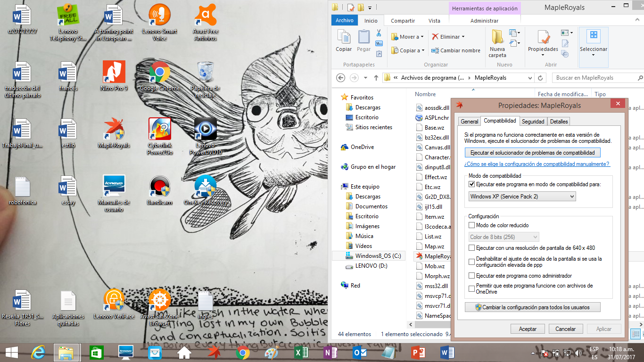Click the Excel icon in taskbar

(x=300, y=353)
